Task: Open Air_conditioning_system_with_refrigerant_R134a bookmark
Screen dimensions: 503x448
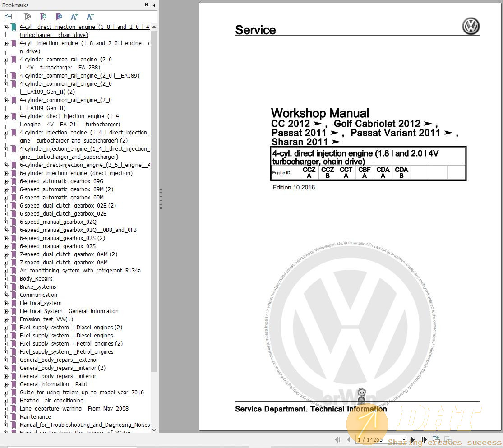Action: point(80,271)
